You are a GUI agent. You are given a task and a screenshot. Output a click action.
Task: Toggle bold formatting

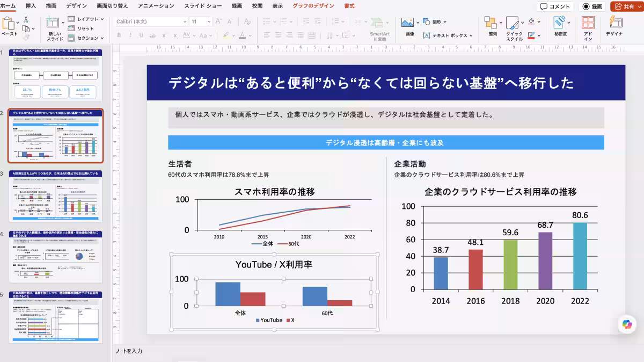click(119, 35)
